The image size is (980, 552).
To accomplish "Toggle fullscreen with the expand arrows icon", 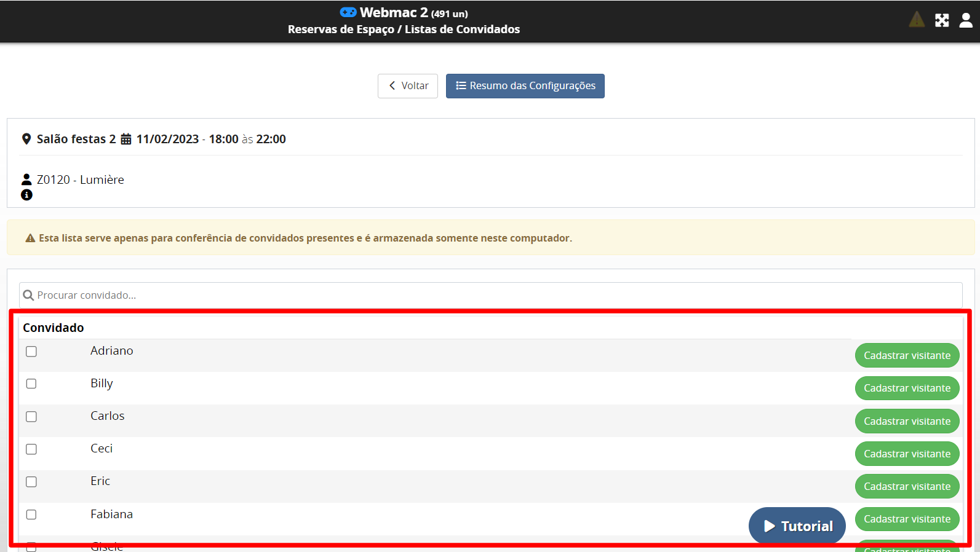I will point(942,20).
